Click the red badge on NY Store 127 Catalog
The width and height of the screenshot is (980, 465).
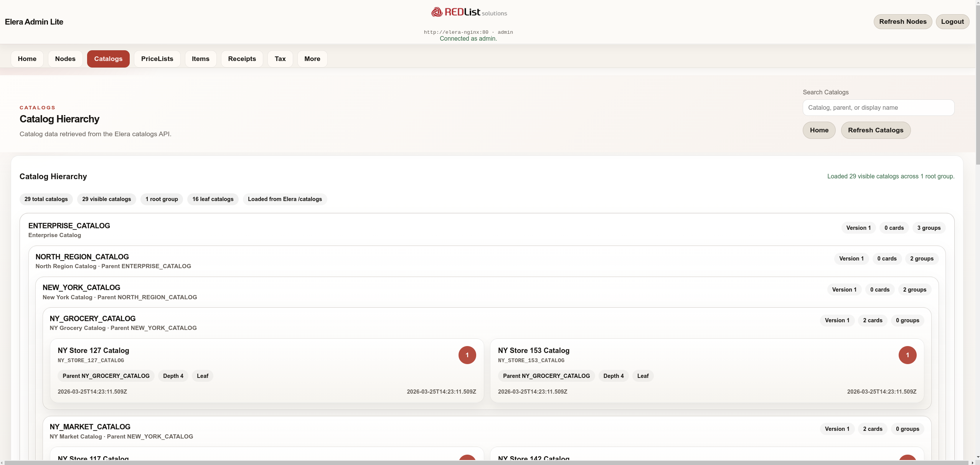(x=467, y=355)
